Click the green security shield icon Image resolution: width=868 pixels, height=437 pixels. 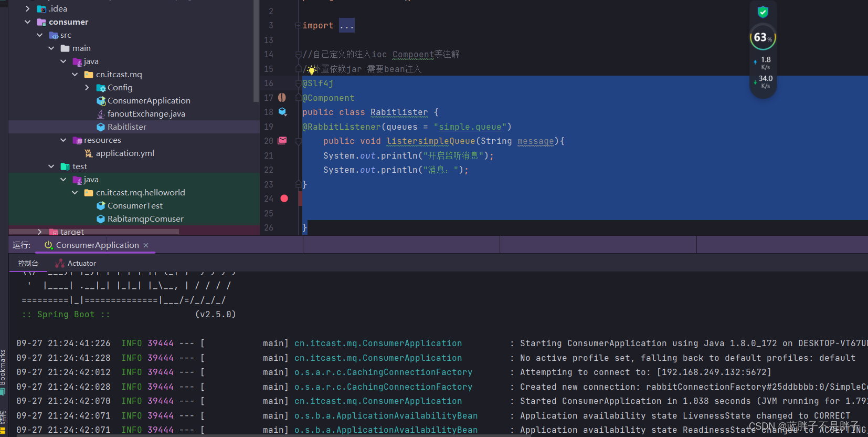(x=763, y=12)
